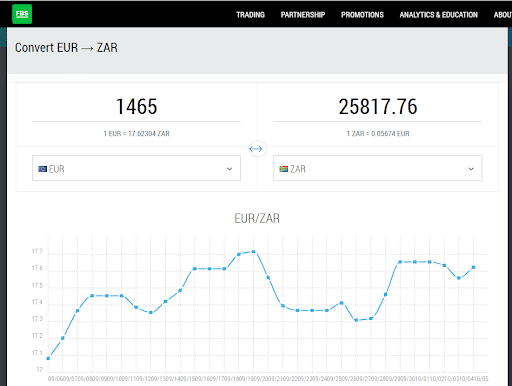
Task: Open the ZAR currency dropdown
Action: point(378,168)
